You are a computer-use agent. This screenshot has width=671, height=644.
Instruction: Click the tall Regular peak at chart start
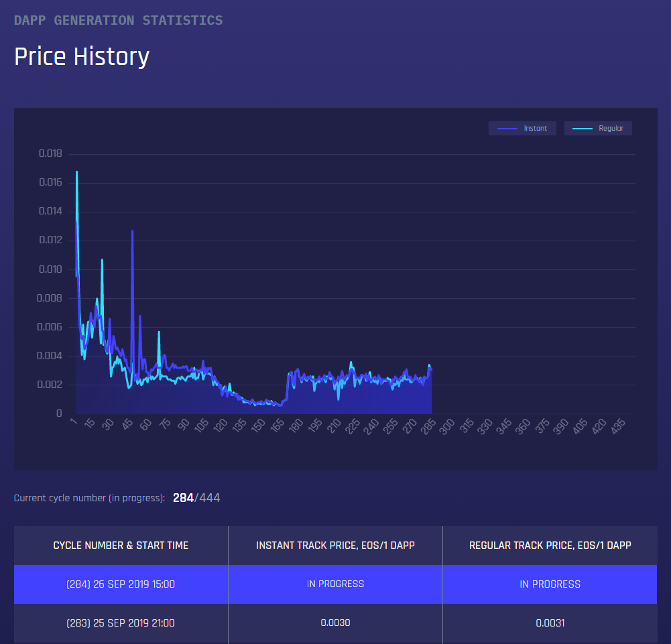(77, 172)
